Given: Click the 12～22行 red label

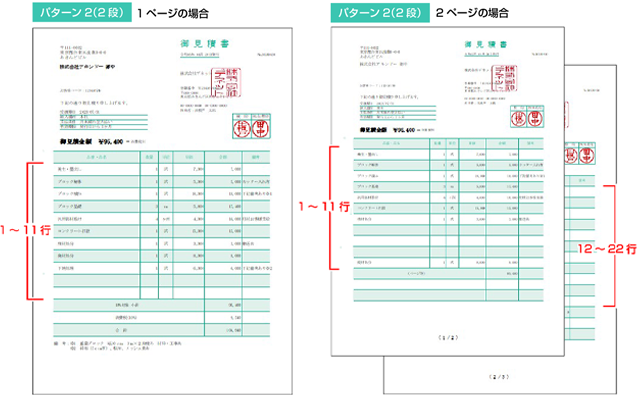Looking at the screenshot, I should coord(607,248).
